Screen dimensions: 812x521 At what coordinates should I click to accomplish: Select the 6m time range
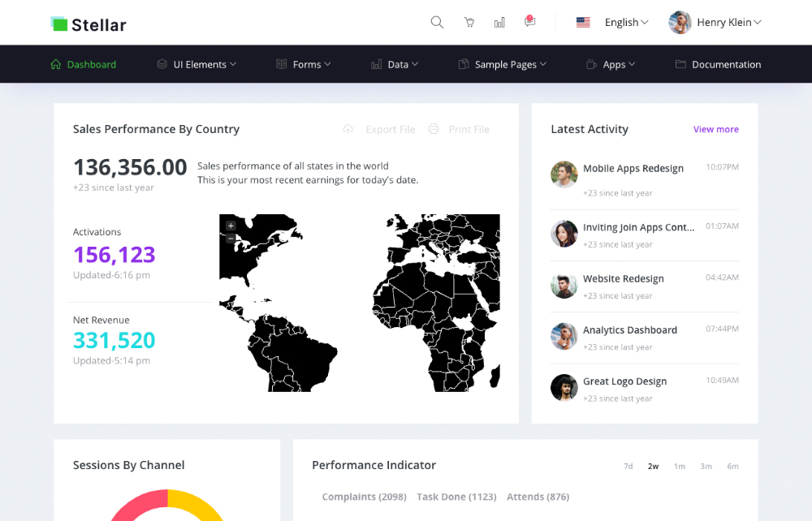click(732, 466)
